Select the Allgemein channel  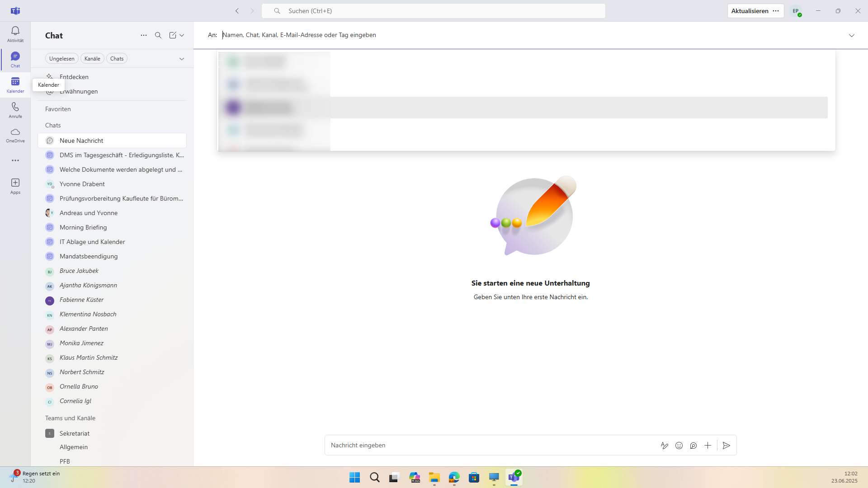[x=74, y=447]
